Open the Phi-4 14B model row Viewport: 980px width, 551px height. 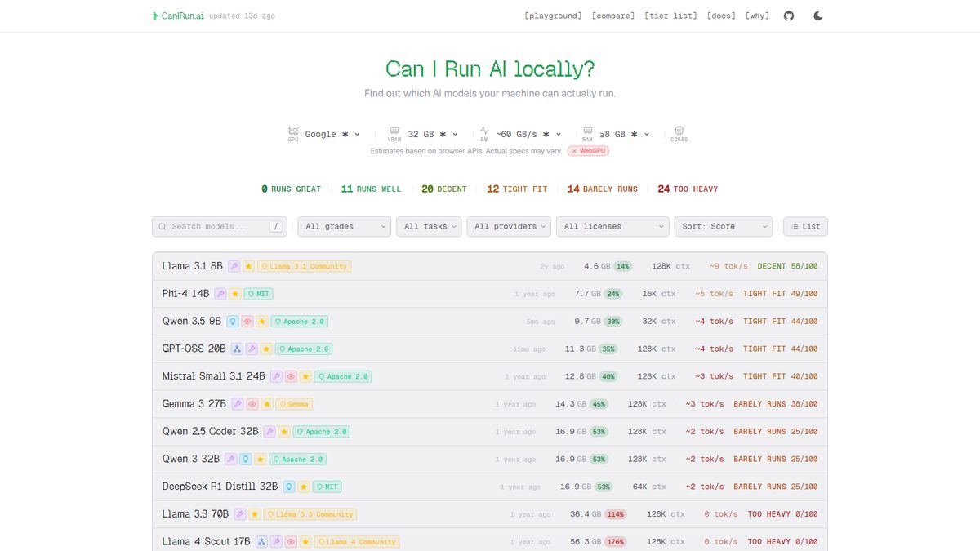pyautogui.click(x=490, y=294)
